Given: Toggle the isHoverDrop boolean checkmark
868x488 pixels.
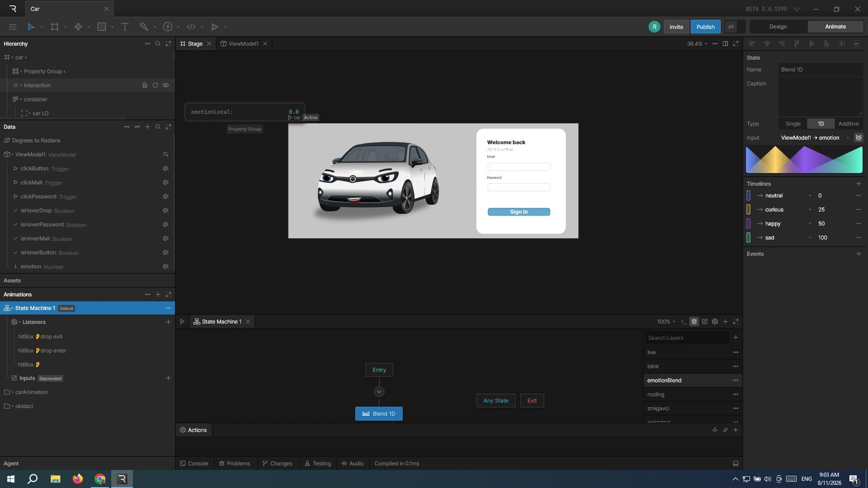Looking at the screenshot, I should point(15,211).
